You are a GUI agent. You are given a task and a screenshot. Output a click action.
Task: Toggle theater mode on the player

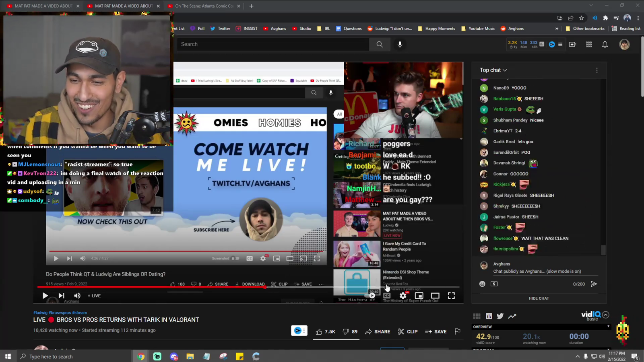[x=435, y=296]
